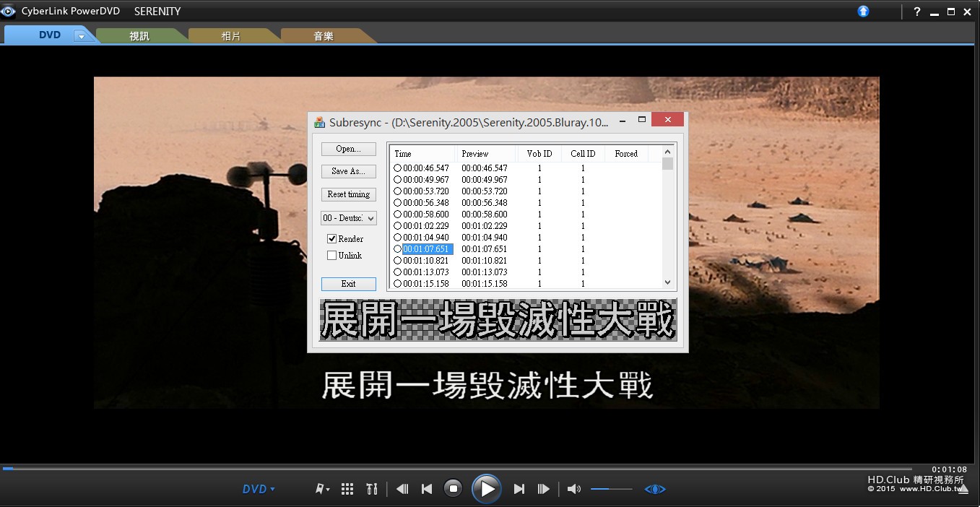Select the radio for 00:01:02.229 row
The width and height of the screenshot is (980, 507).
(x=397, y=226)
